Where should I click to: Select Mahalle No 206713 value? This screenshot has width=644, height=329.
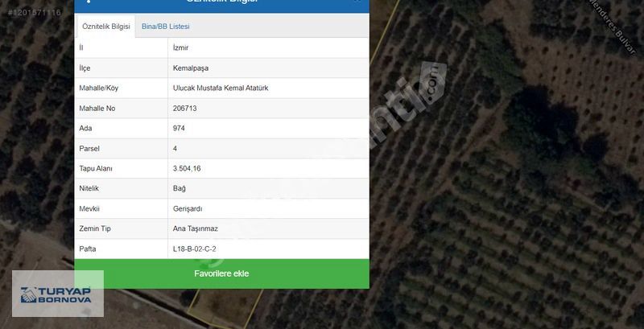tap(185, 109)
